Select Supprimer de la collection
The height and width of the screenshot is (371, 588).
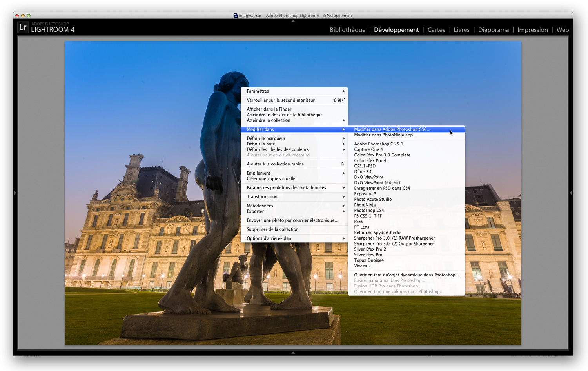click(294, 229)
